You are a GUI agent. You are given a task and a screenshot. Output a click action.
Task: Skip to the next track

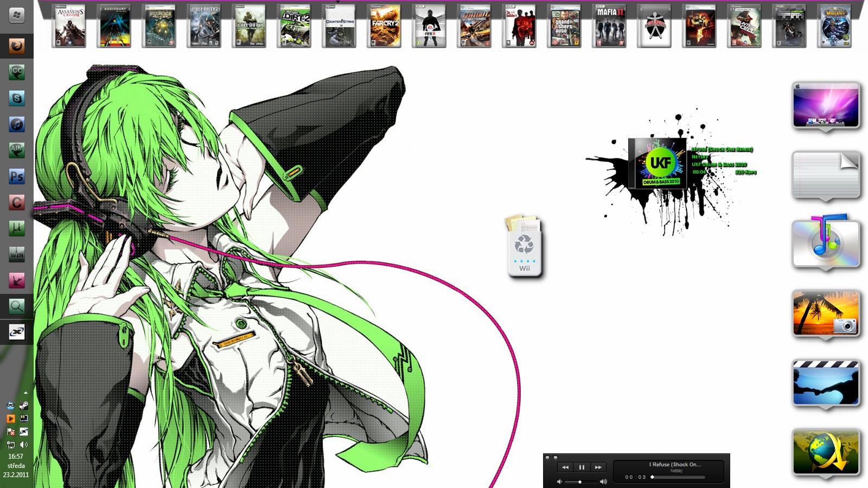(x=598, y=467)
